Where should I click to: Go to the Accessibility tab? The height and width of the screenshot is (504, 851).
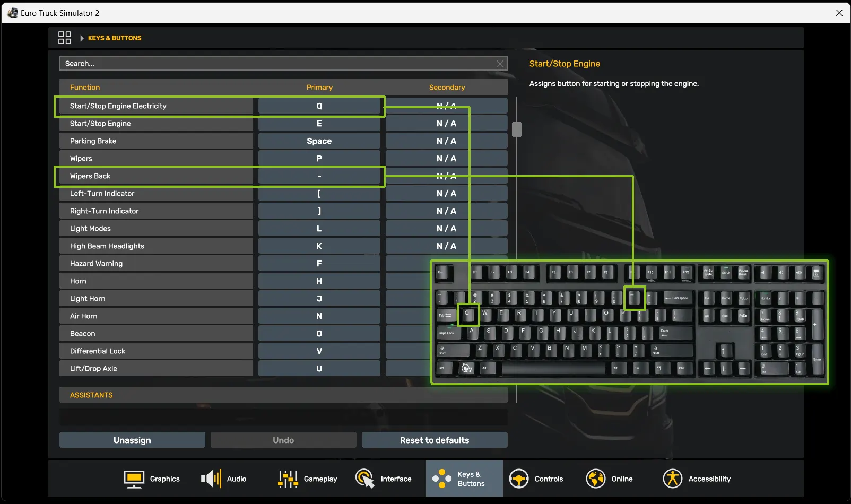click(x=697, y=479)
